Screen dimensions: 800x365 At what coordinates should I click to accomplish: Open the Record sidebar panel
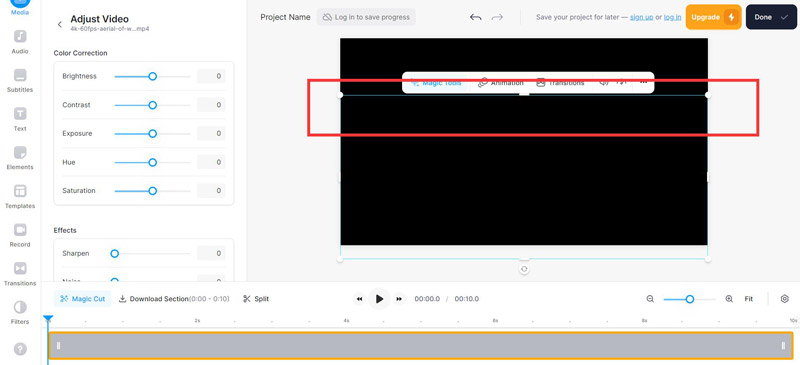coord(20,235)
